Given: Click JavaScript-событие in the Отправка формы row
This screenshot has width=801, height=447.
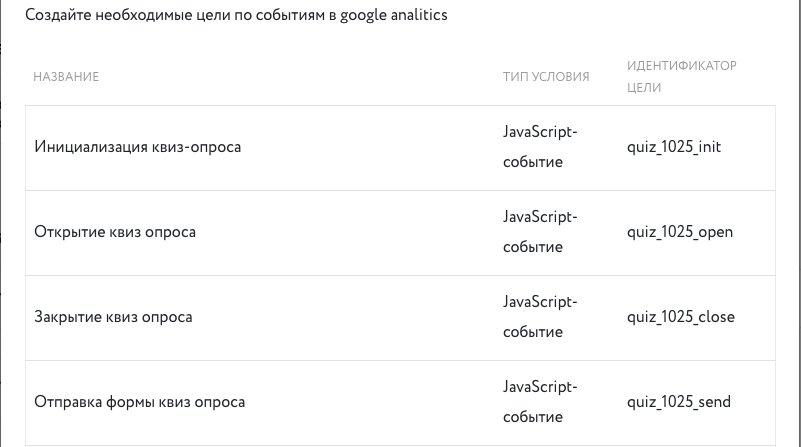Looking at the screenshot, I should coord(540,402).
